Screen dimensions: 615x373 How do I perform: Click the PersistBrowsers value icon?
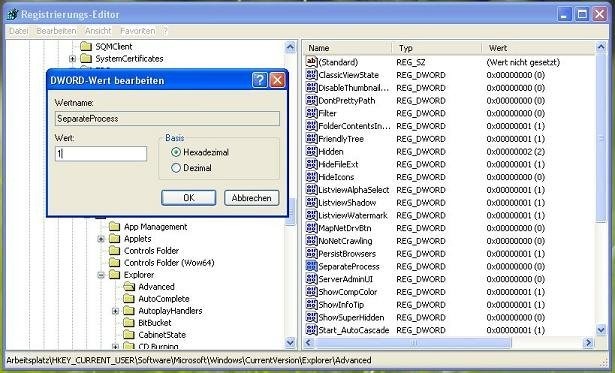tap(311, 253)
